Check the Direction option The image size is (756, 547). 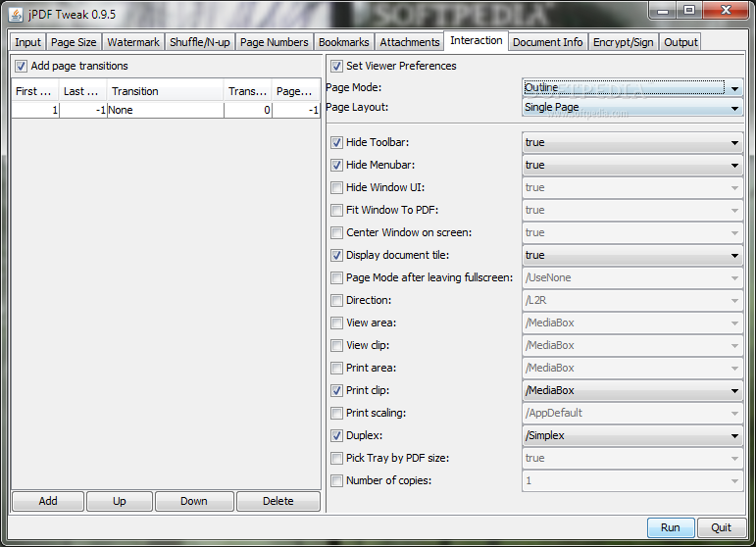[x=336, y=300]
